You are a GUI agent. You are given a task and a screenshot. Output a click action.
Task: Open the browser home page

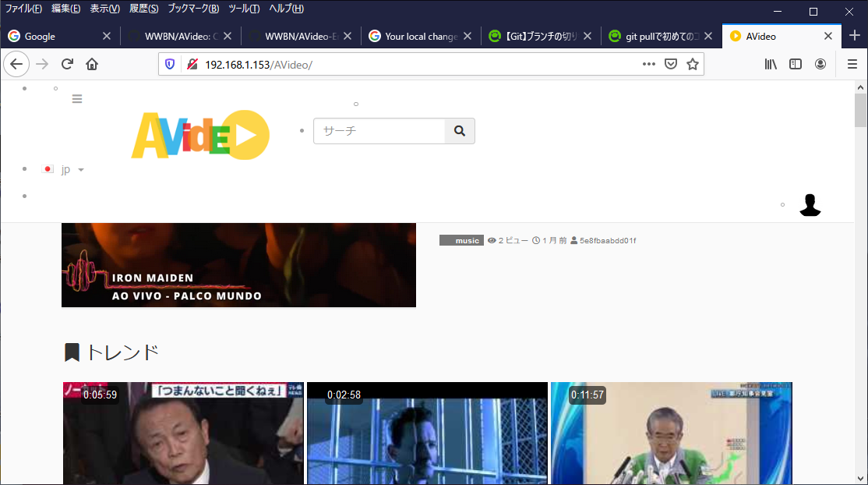click(92, 64)
